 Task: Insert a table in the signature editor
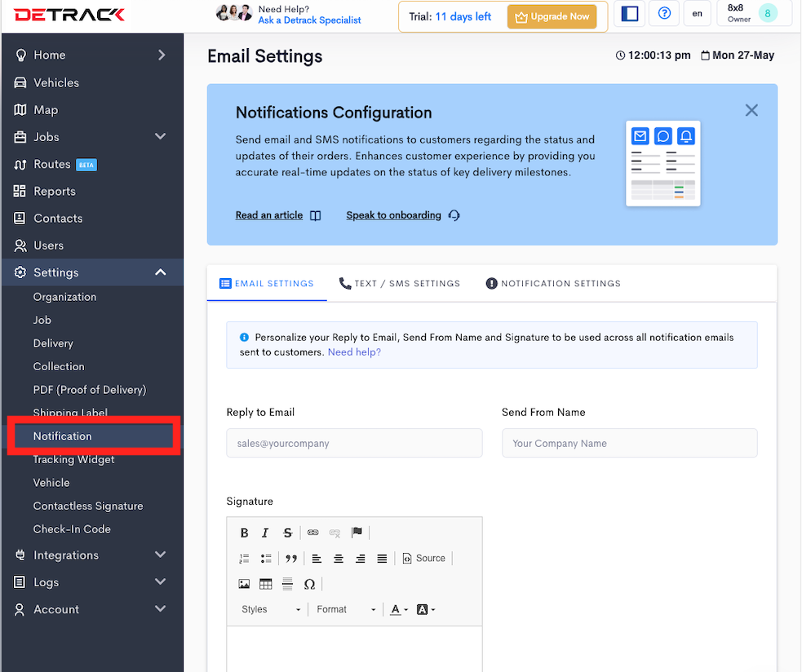[x=266, y=584]
